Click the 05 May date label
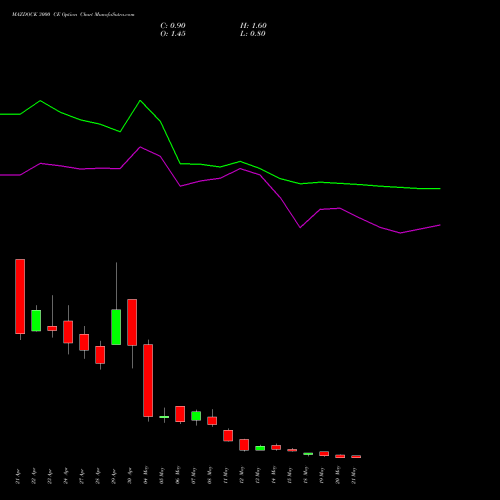The image size is (500, 500). (x=162, y=475)
